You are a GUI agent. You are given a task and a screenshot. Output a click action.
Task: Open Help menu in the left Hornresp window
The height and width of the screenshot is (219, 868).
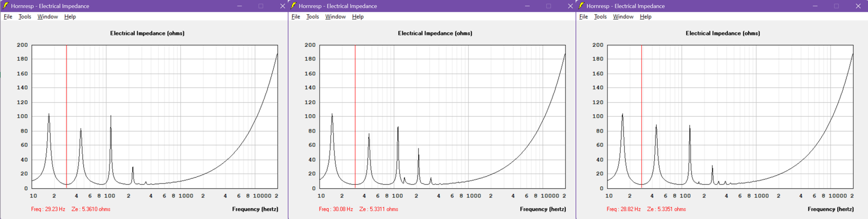pyautogui.click(x=70, y=17)
